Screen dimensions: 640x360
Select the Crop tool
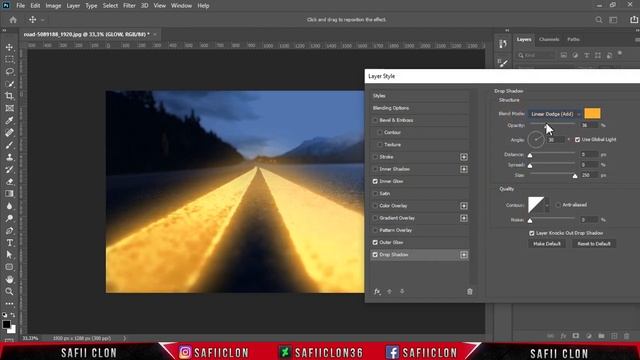point(9,96)
